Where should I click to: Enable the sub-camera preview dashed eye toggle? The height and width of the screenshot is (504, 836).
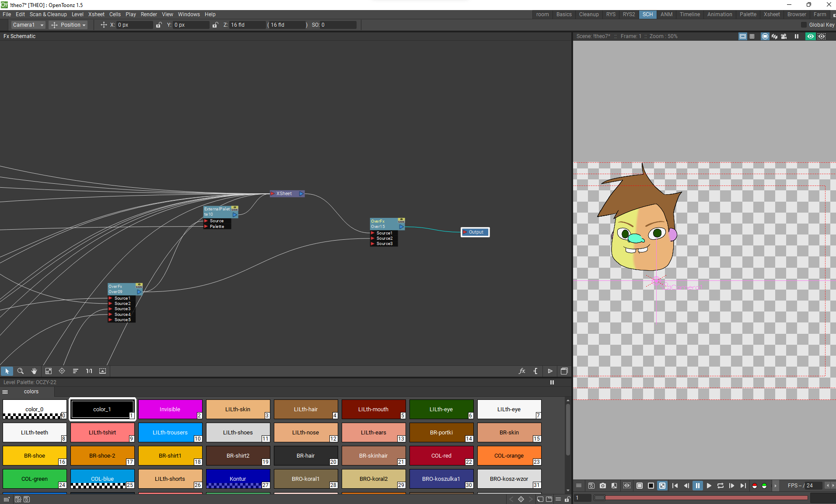[x=822, y=36]
